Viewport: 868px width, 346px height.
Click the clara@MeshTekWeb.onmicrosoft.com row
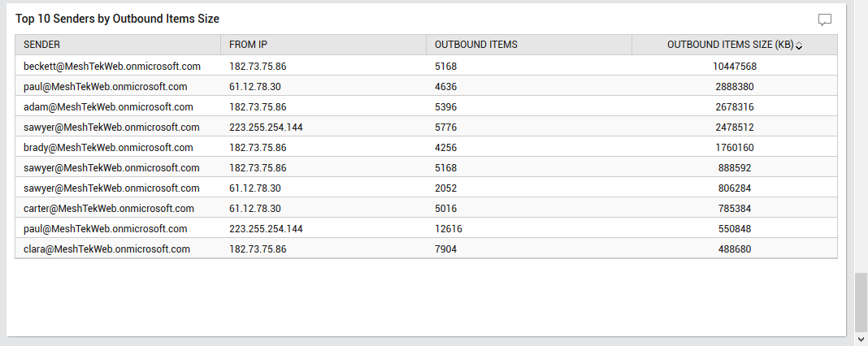tap(426, 249)
